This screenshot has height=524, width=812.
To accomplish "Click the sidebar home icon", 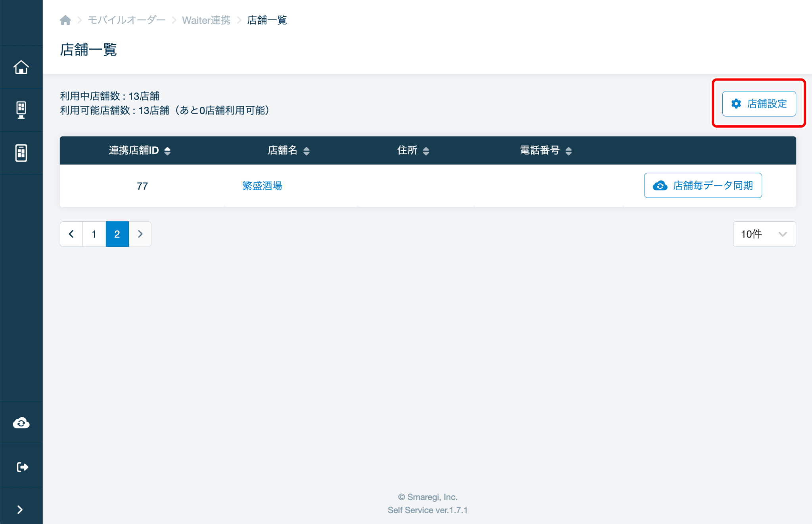I will pos(21,67).
